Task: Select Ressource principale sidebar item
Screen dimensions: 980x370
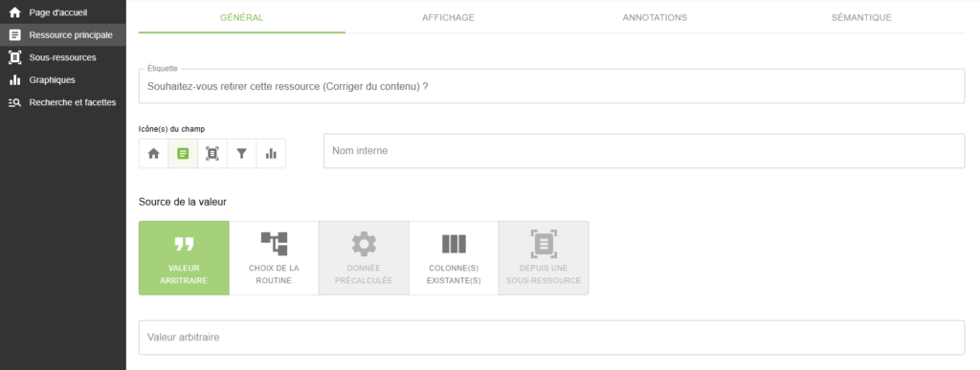Action: pyautogui.click(x=62, y=35)
